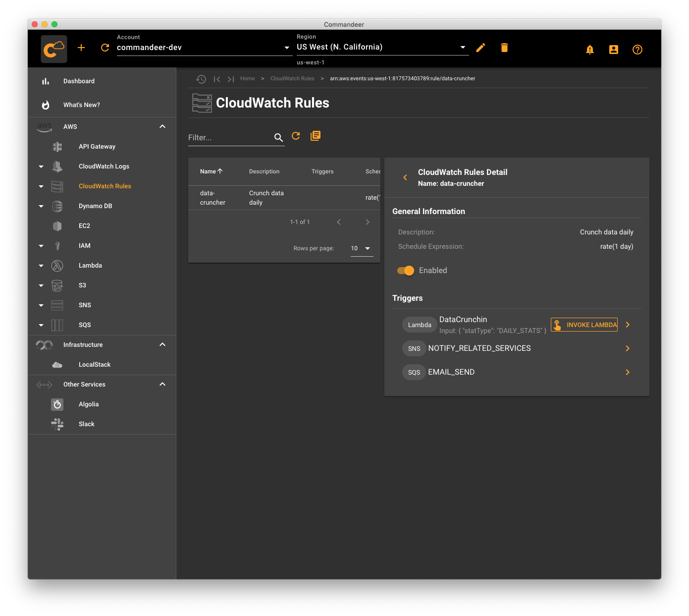Click the Lambda chip on DataCrunchin

coord(420,325)
